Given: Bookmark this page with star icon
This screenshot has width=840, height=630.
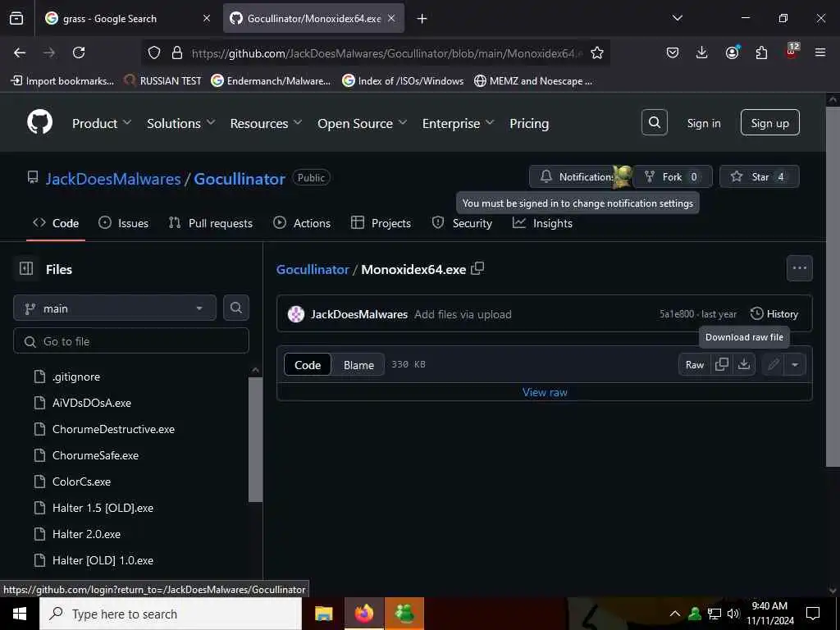Looking at the screenshot, I should pos(597,52).
